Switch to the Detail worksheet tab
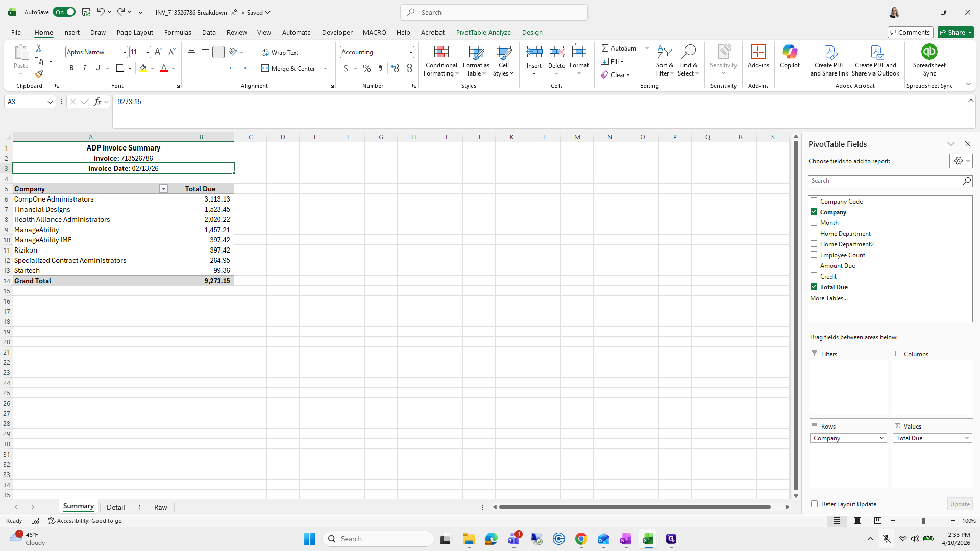Viewport: 980px width, 551px height. point(116,507)
